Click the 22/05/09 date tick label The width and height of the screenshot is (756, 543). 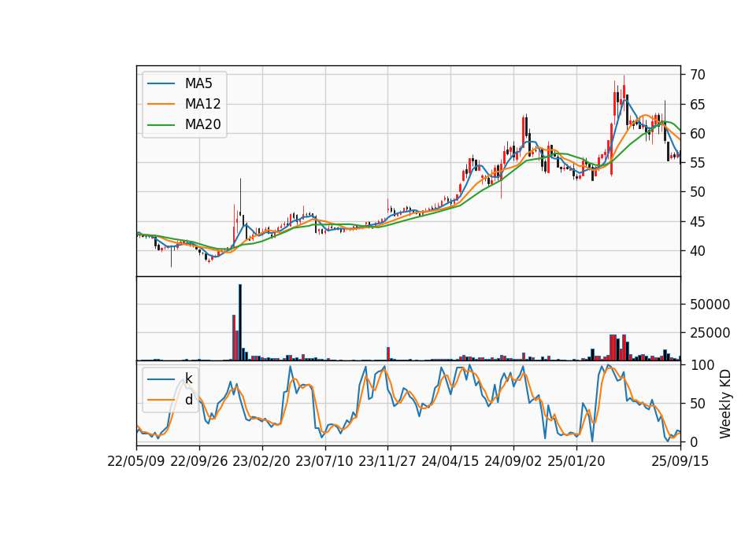click(136, 461)
